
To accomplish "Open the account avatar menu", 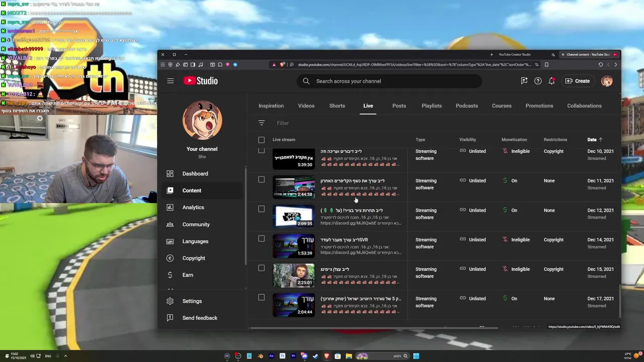I will click(x=607, y=81).
